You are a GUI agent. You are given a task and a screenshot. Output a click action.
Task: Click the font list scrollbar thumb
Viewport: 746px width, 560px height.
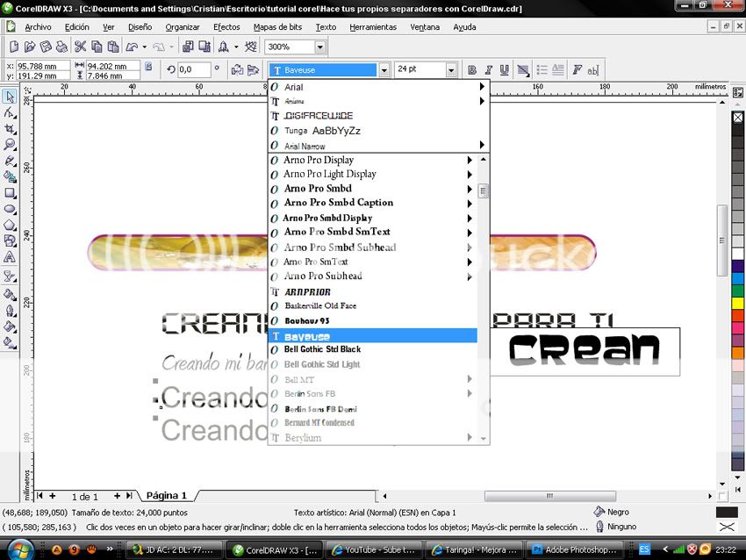pyautogui.click(x=483, y=191)
